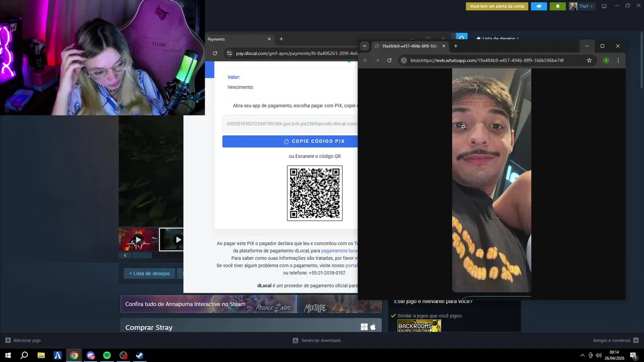Open Google Chrome taskbar icon
The height and width of the screenshot is (362, 644).
pyautogui.click(x=74, y=355)
